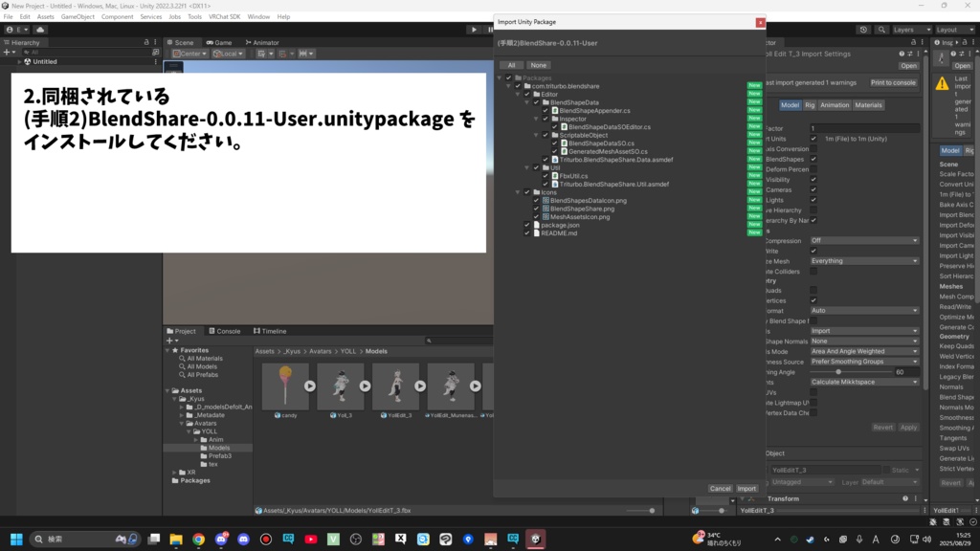Viewport: 980px width, 551px height.
Task: Open the GameObject menu
Action: (78, 17)
